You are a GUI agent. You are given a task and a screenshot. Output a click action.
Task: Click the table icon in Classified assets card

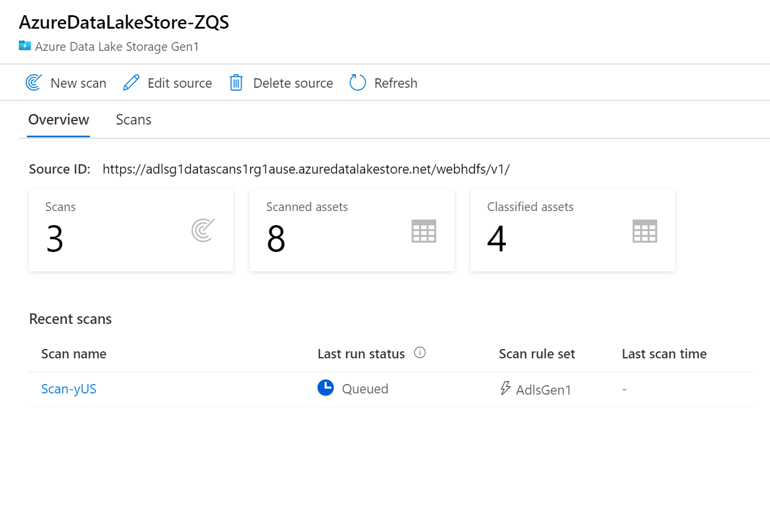pos(645,231)
